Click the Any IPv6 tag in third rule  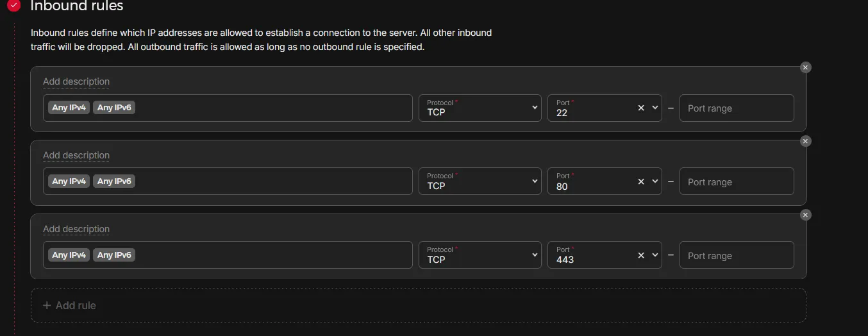(x=114, y=255)
